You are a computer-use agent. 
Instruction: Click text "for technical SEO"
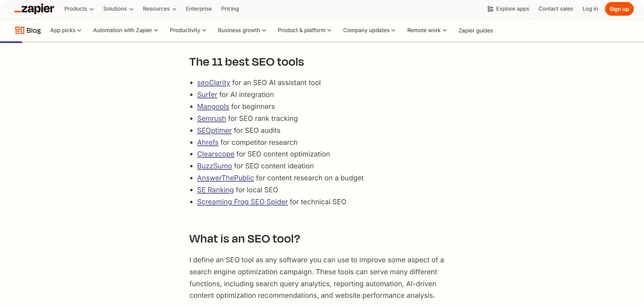click(318, 202)
